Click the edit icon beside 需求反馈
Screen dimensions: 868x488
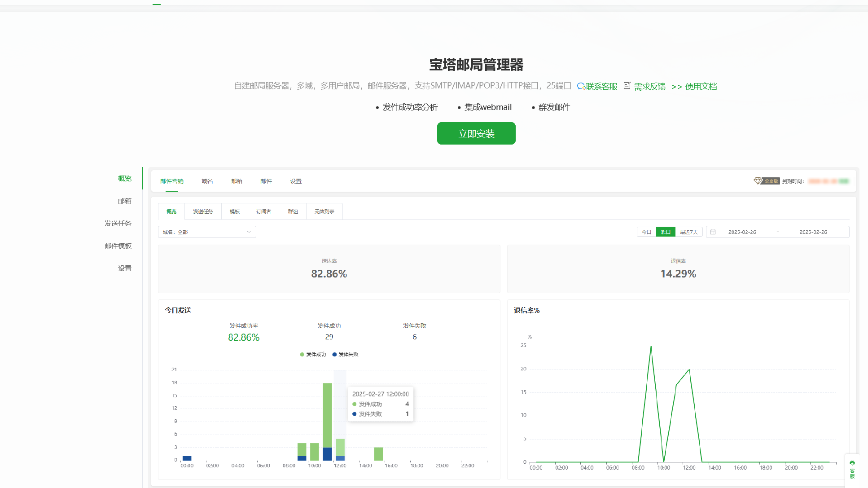[627, 85]
